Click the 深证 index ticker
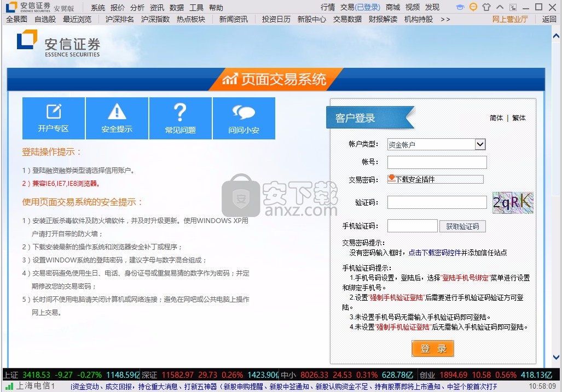 pos(210,375)
